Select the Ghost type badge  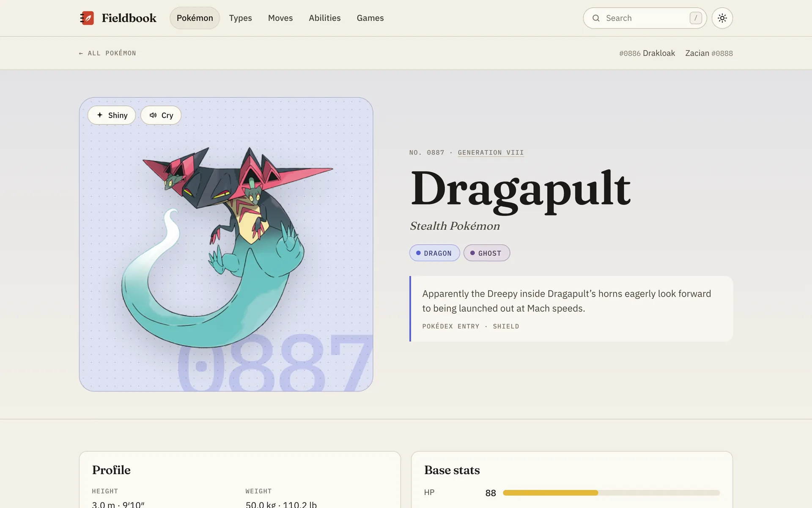[x=486, y=253]
